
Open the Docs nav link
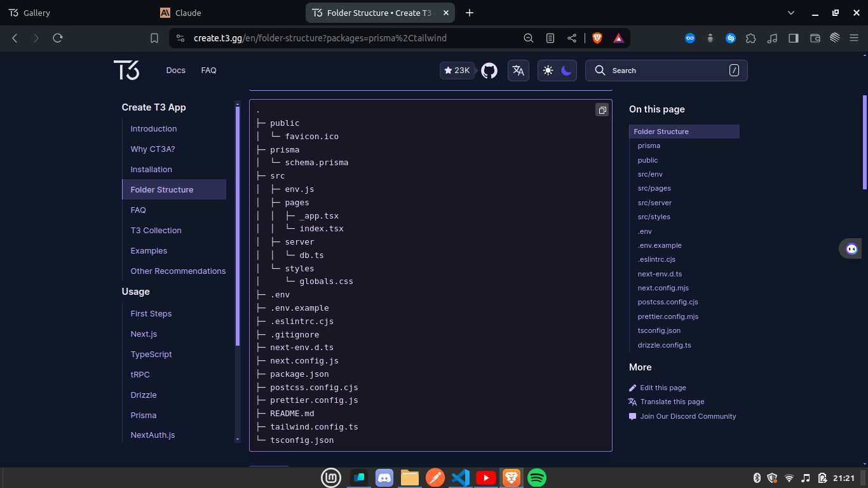pyautogui.click(x=176, y=71)
